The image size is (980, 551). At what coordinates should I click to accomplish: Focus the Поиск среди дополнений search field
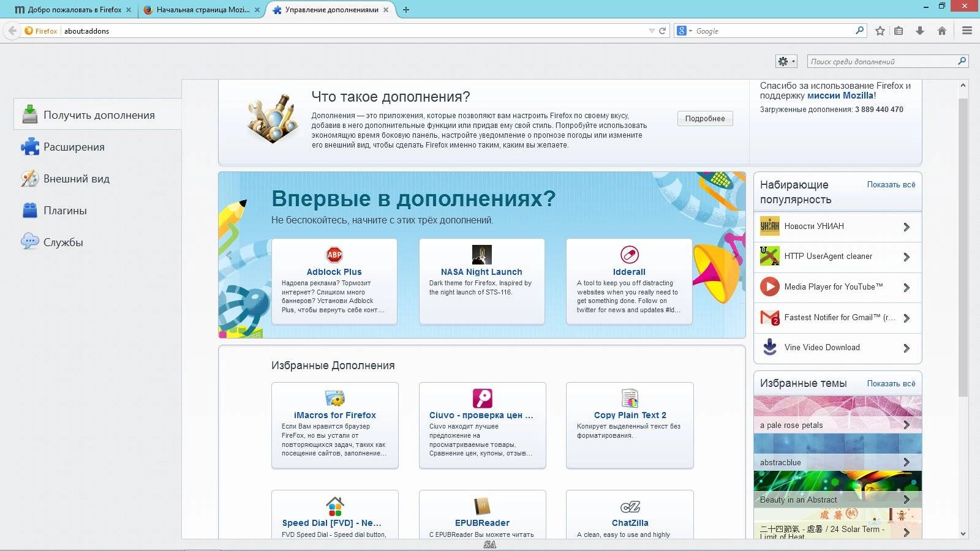click(x=882, y=61)
